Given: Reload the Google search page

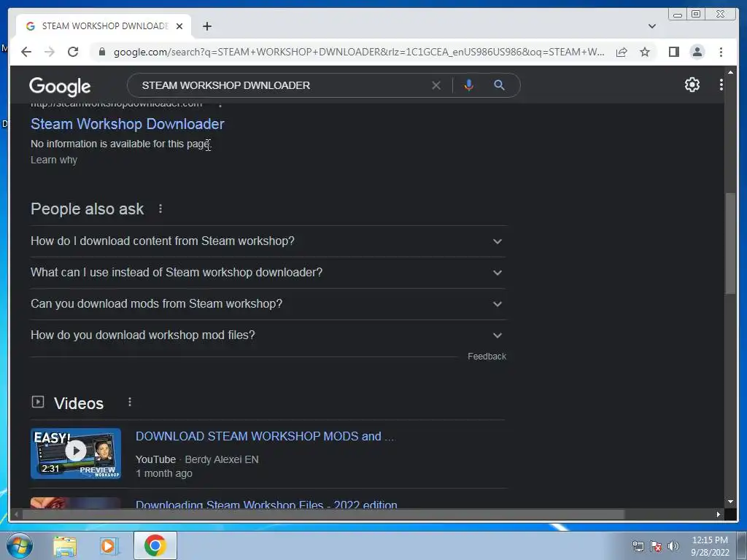Looking at the screenshot, I should [73, 52].
